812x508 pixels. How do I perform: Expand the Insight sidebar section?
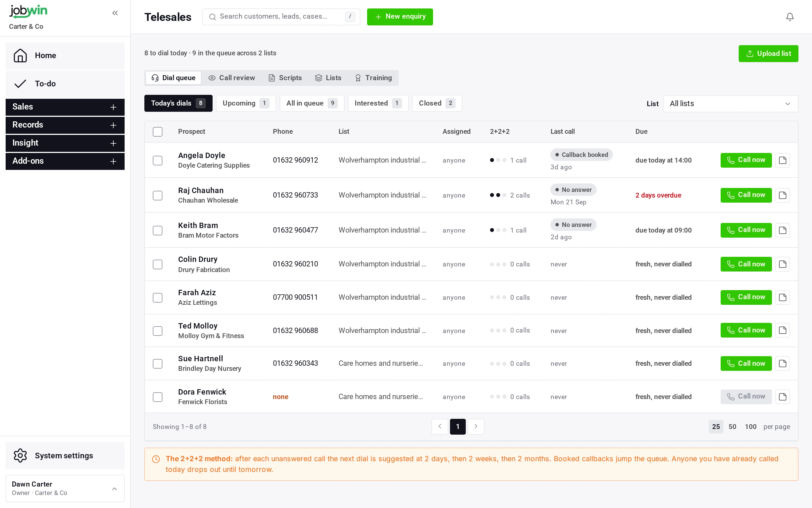click(x=65, y=143)
